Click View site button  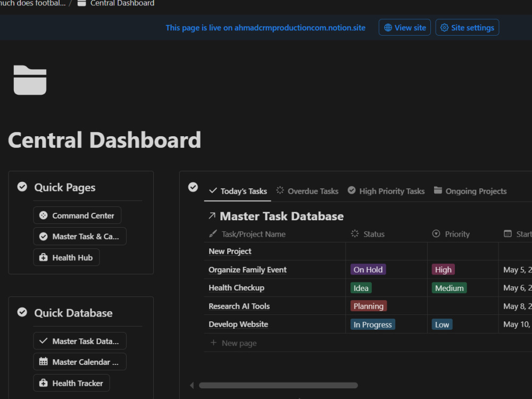[405, 28]
